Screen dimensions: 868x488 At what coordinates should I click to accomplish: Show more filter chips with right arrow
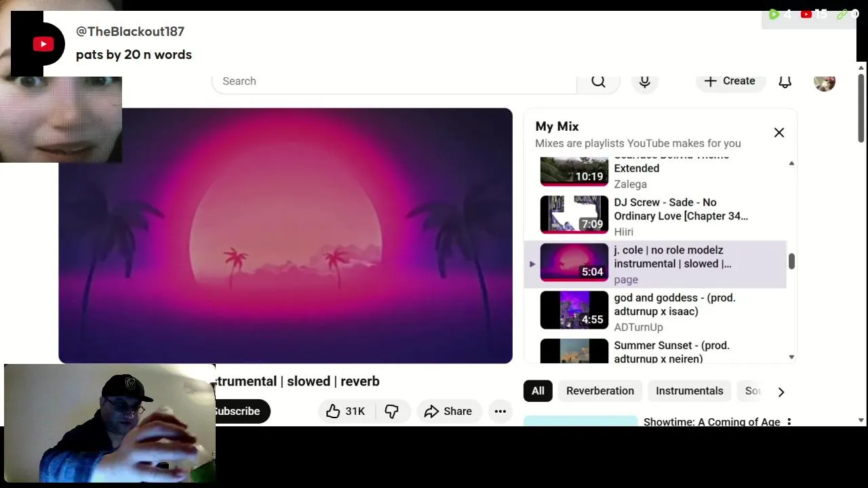click(781, 392)
